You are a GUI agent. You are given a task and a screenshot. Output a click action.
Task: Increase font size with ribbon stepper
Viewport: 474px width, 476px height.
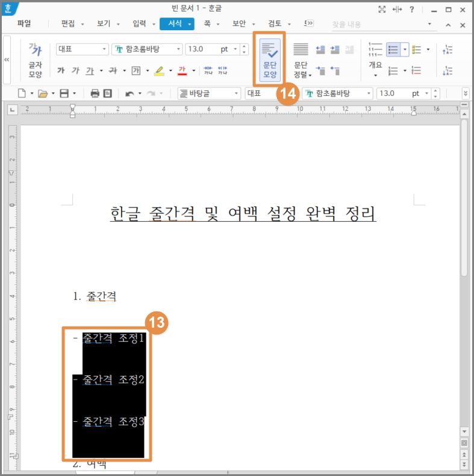244,46
